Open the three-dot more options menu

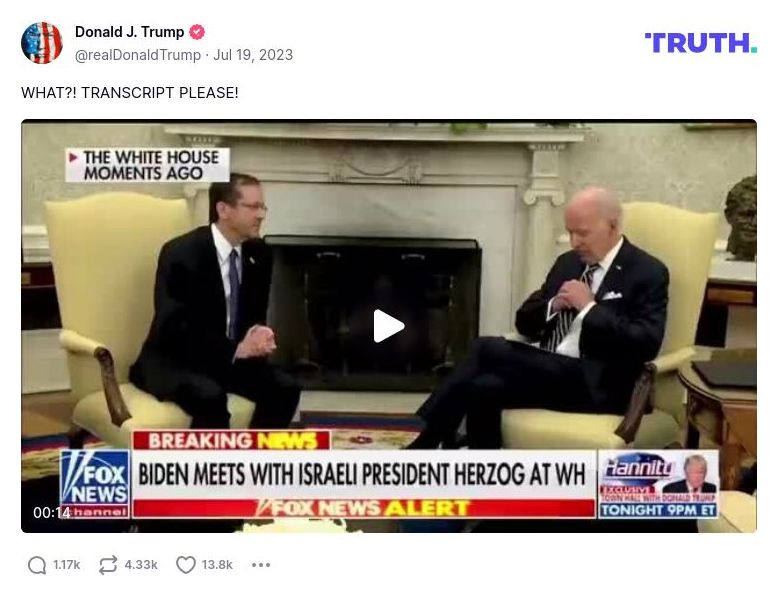point(261,565)
